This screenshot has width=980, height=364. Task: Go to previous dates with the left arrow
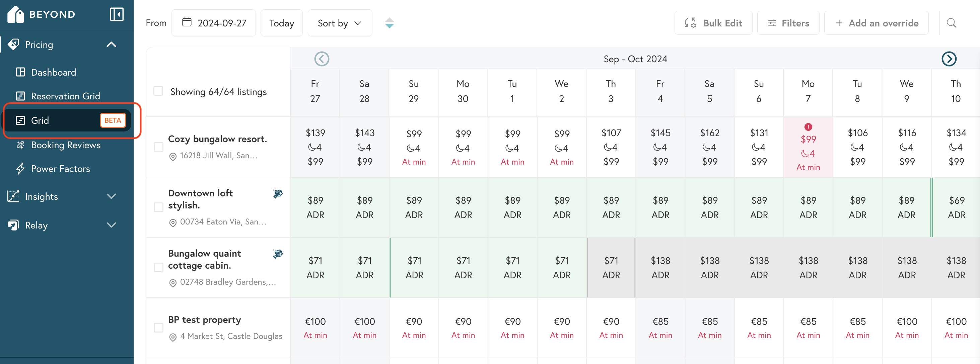click(322, 59)
